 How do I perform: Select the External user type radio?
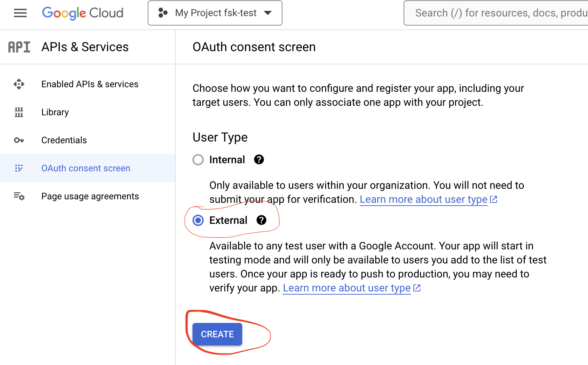click(x=198, y=220)
